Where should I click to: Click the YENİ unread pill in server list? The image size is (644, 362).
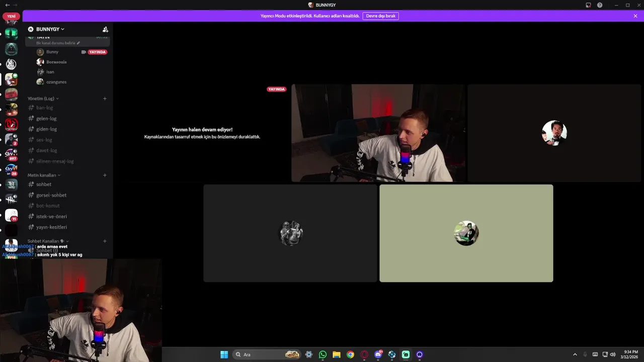click(11, 16)
